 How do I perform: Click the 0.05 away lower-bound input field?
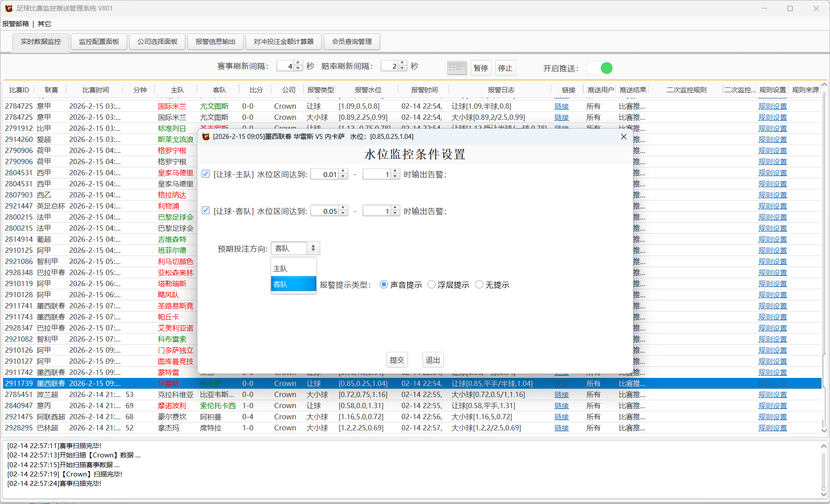(x=325, y=211)
